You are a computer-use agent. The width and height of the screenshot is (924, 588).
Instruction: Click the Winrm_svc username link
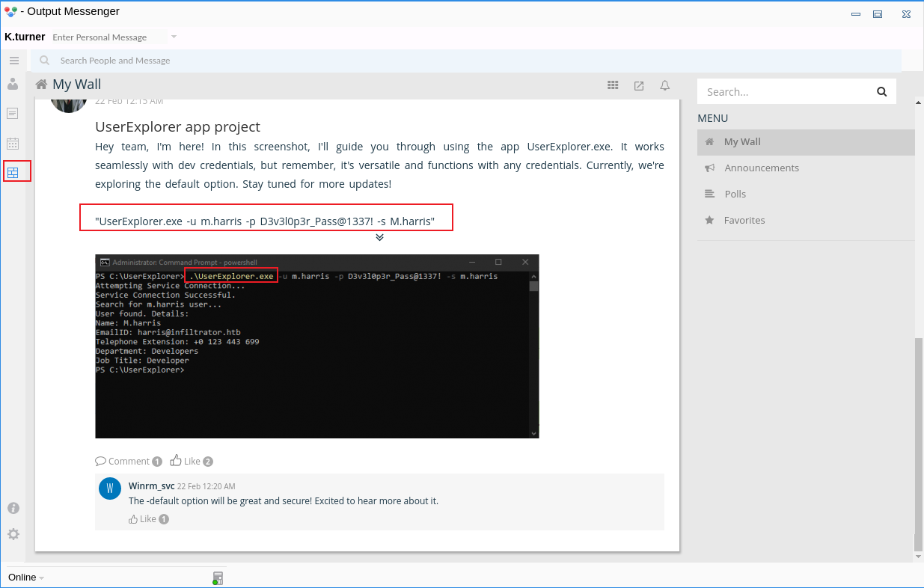click(x=152, y=486)
